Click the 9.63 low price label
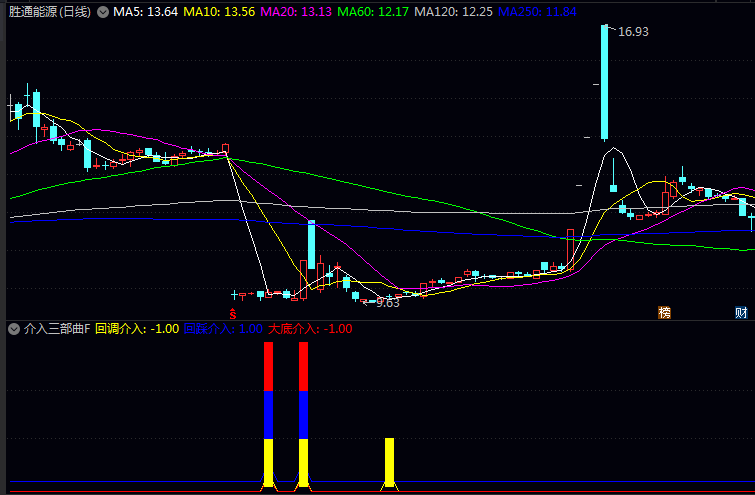Viewport: 755px width, 495px height. (x=388, y=303)
